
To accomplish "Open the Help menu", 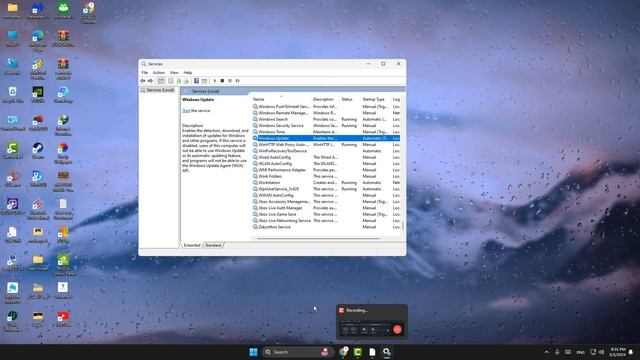I will (188, 73).
